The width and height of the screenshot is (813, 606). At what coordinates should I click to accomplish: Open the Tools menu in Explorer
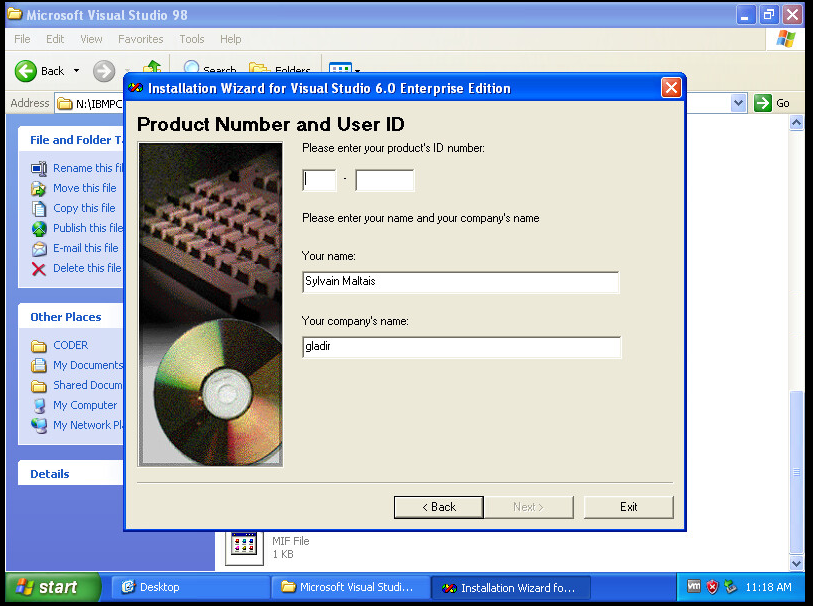click(192, 39)
